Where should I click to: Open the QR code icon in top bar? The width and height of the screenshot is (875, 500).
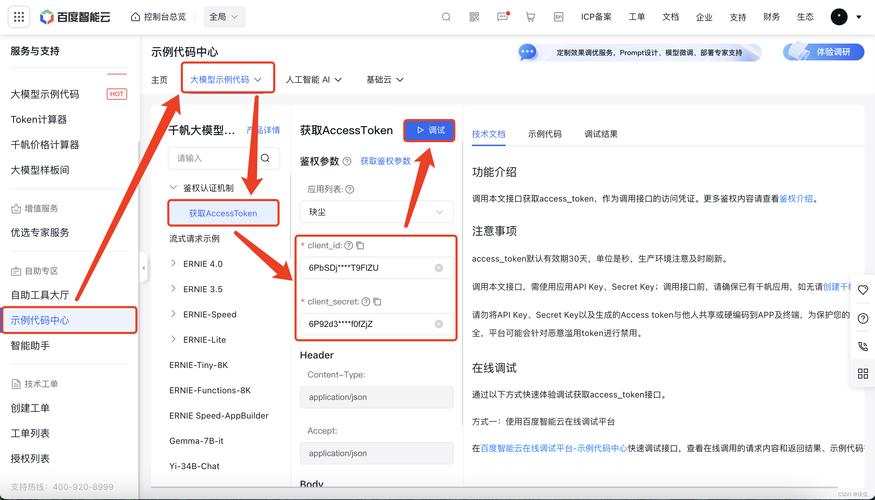click(x=474, y=17)
